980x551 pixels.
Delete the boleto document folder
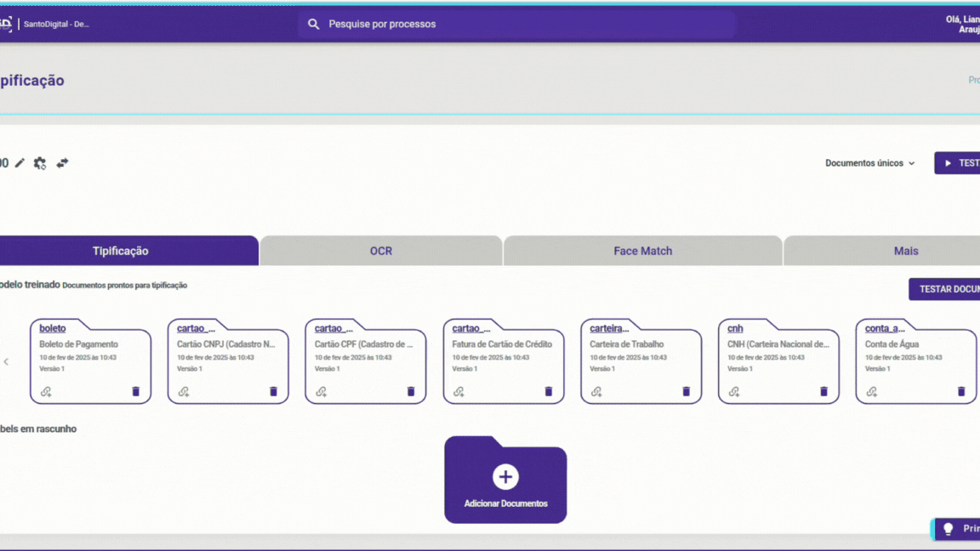coord(135,392)
